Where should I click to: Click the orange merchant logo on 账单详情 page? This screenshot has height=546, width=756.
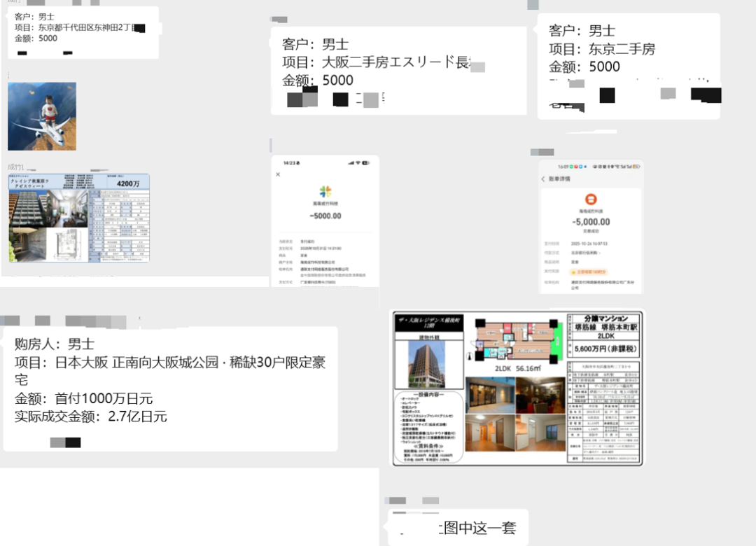(x=591, y=200)
